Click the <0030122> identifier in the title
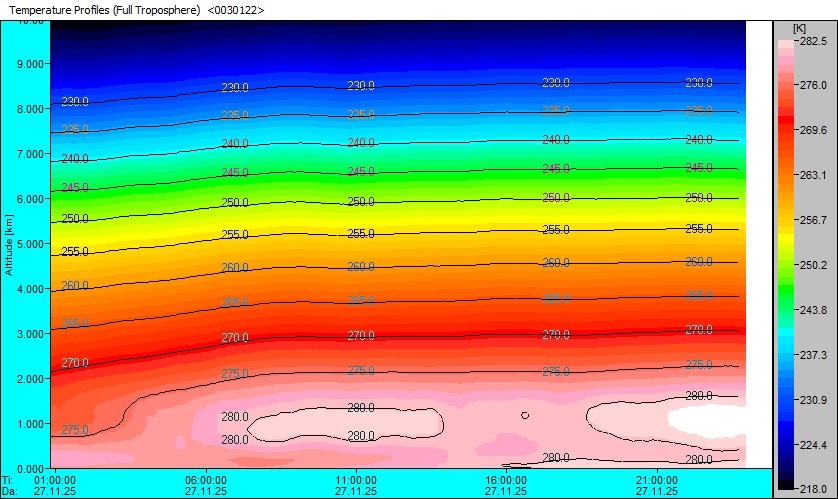This screenshot has width=838, height=499. [x=236, y=9]
